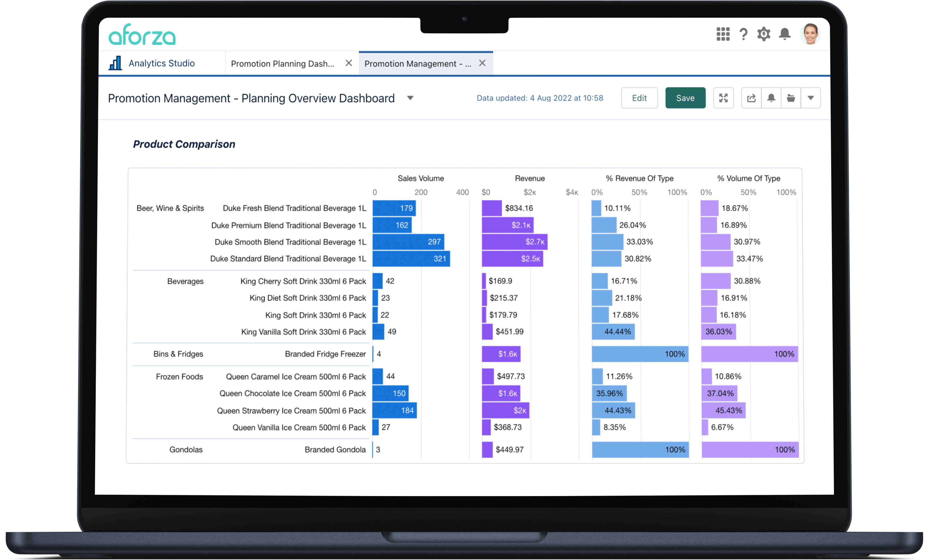Click the Beer, Wine & Spirits category label
This screenshot has height=560, width=930.
point(170,208)
